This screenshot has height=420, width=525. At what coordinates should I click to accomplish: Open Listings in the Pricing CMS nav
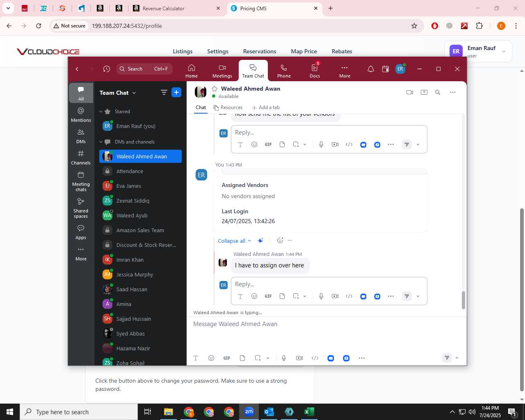click(183, 51)
